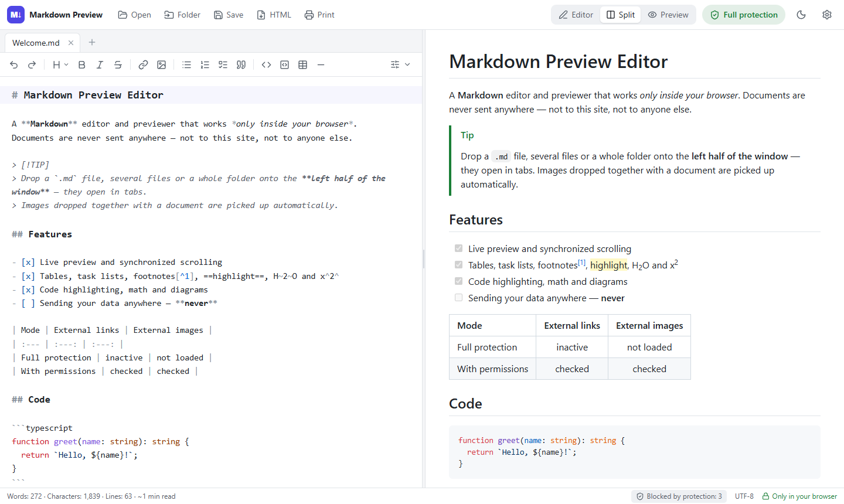Insert a code block
The height and width of the screenshot is (504, 844).
pyautogui.click(x=285, y=65)
